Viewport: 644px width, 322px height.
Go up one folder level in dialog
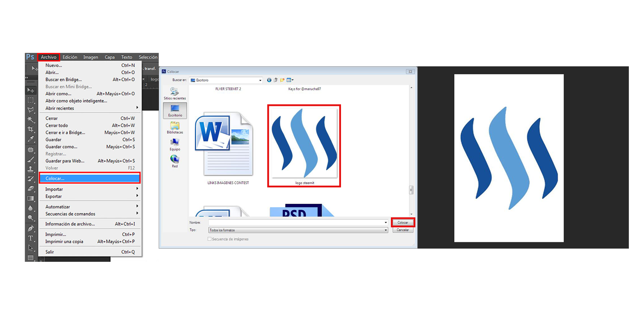[x=276, y=80]
